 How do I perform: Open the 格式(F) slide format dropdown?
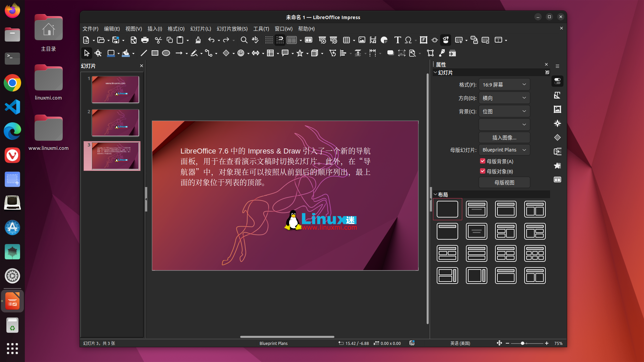pyautogui.click(x=504, y=84)
